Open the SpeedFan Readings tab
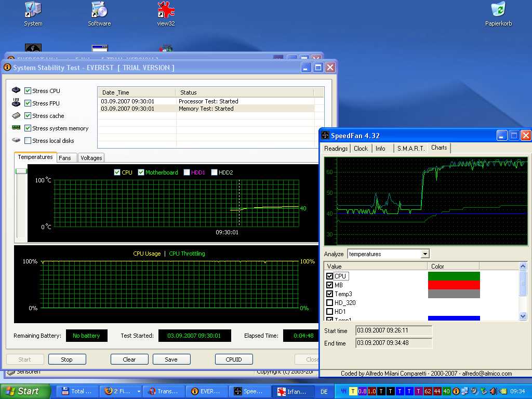Viewport: 532px width, 399px height. click(336, 149)
